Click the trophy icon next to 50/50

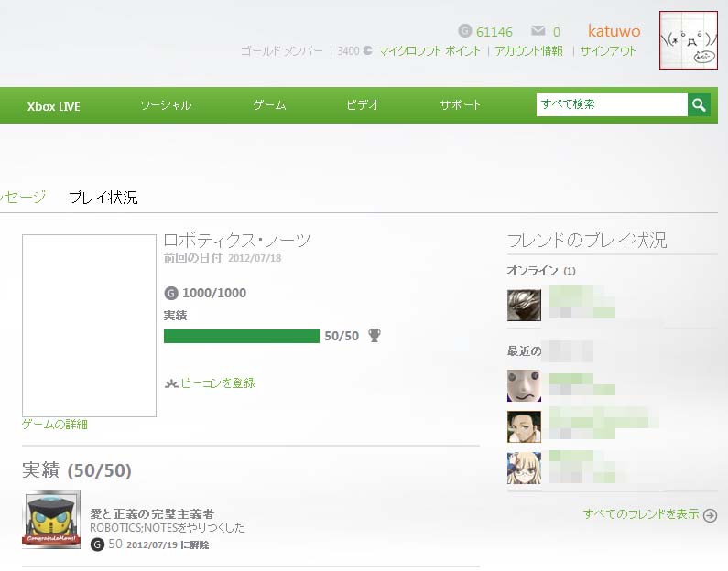(375, 335)
